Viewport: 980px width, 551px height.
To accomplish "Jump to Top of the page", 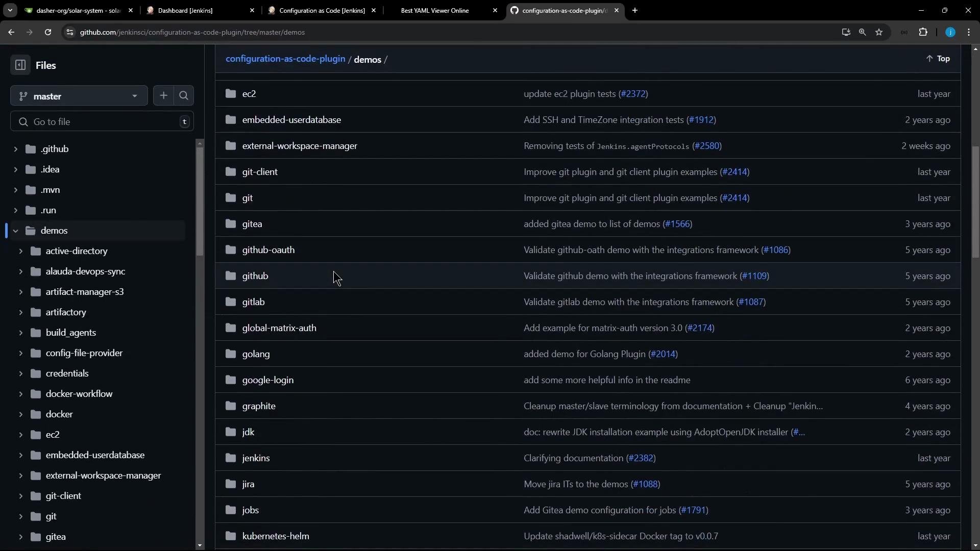I will 938,59.
